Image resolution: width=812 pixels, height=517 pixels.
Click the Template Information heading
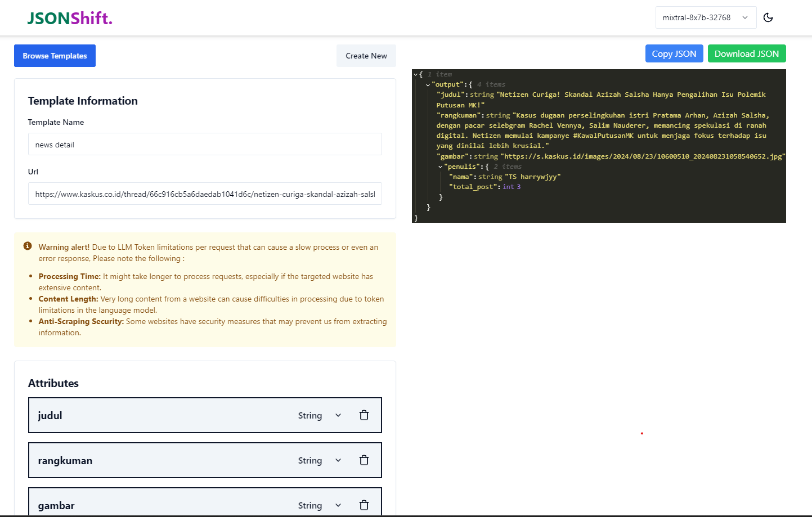83,101
